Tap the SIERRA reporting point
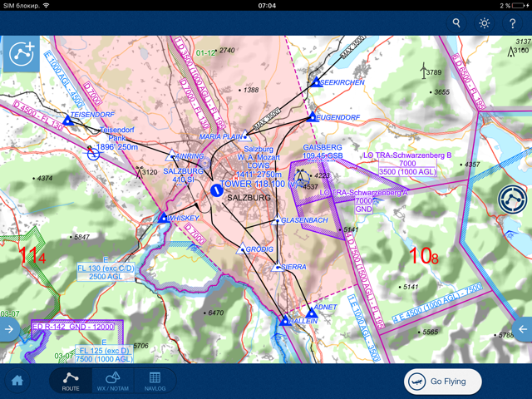532x399 pixels. tap(277, 268)
